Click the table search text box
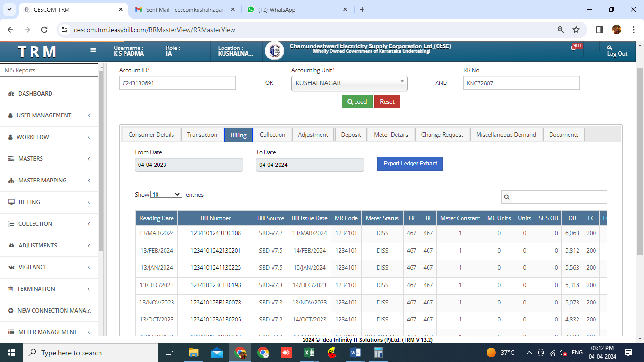The width and height of the screenshot is (644, 362). point(559,197)
